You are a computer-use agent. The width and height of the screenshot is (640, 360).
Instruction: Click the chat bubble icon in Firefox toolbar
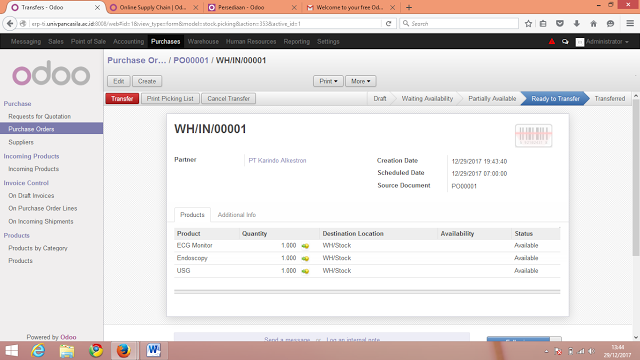point(610,24)
